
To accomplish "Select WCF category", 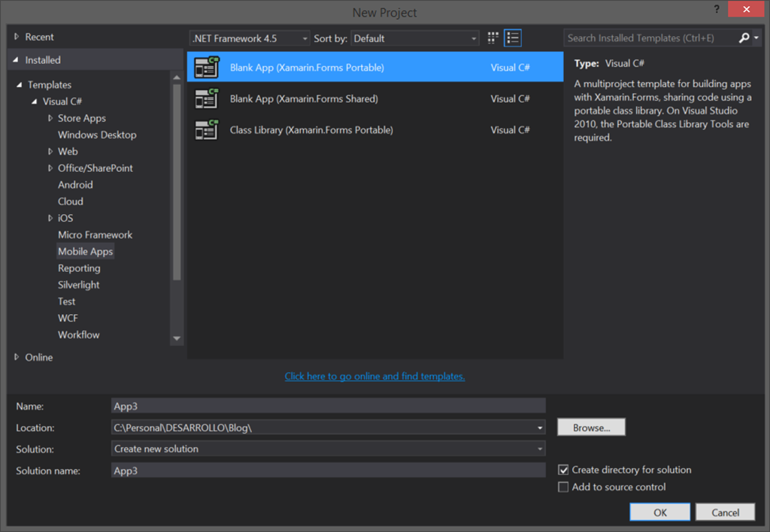I will tap(68, 318).
